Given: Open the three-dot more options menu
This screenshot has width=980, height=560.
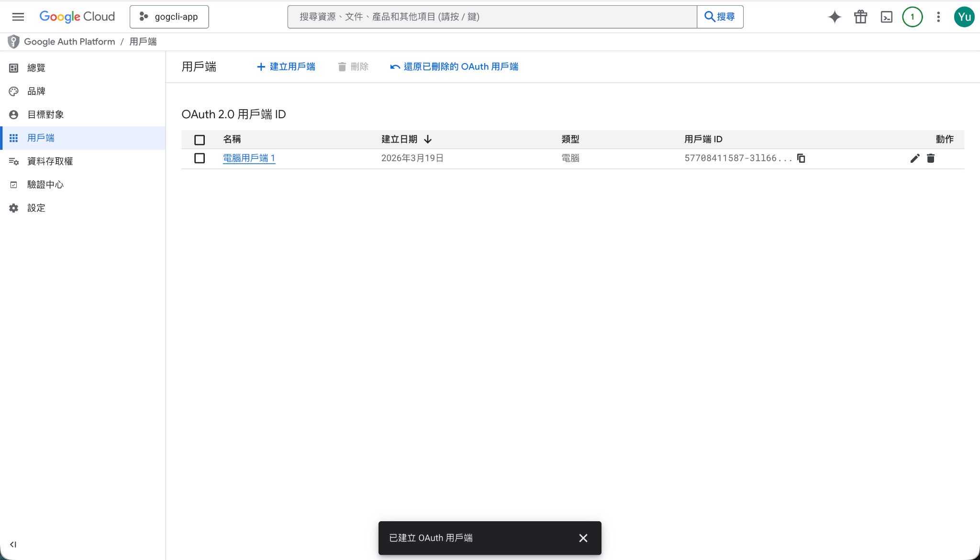Looking at the screenshot, I should click(x=938, y=17).
